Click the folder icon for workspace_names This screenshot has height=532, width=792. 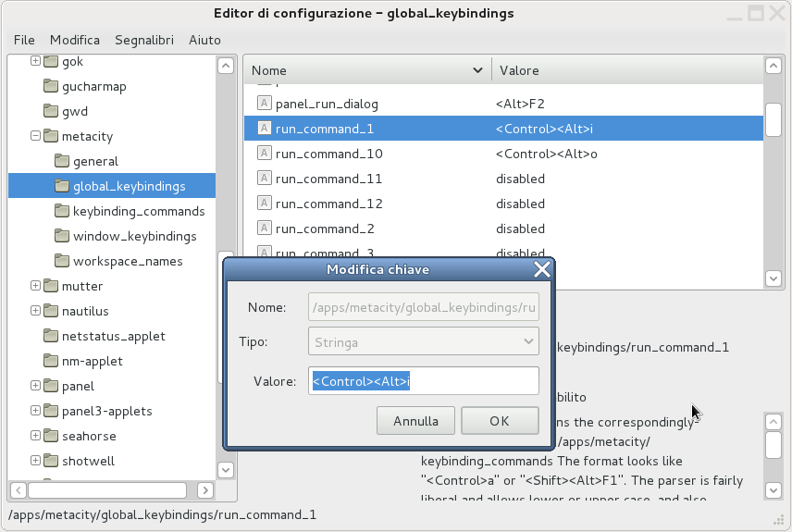pos(62,261)
